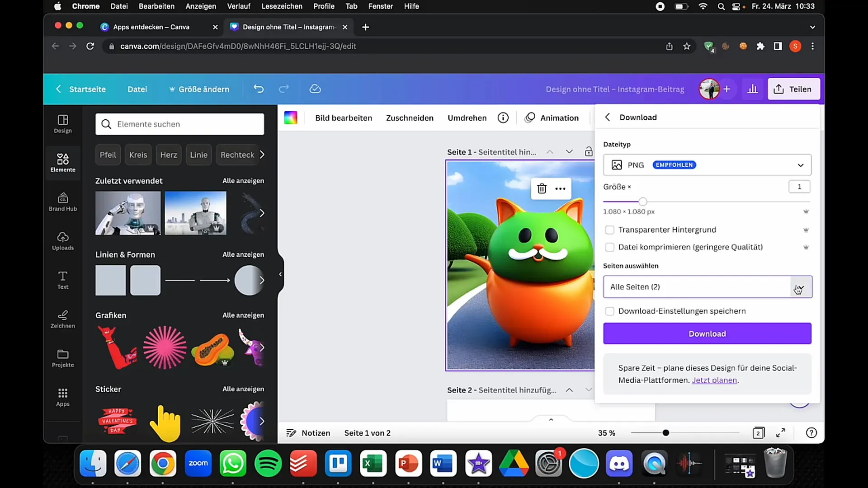Undo the last action
The width and height of the screenshot is (868, 488).
tap(259, 89)
